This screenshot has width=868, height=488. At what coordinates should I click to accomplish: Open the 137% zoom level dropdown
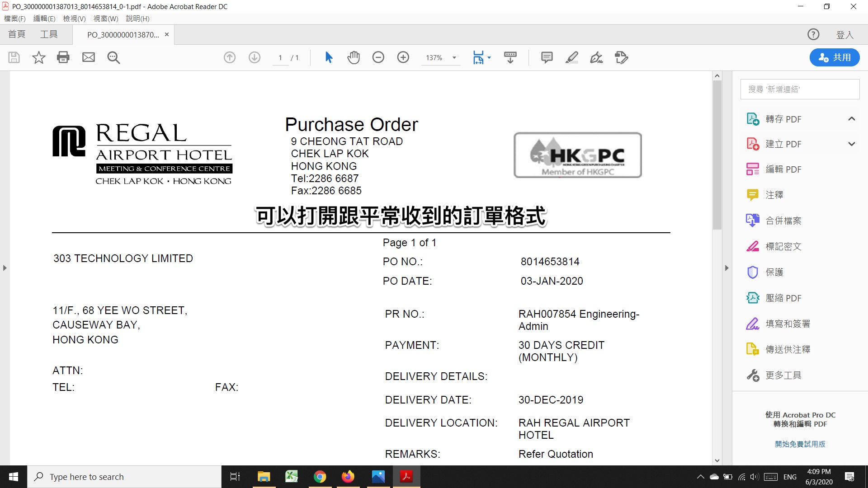pyautogui.click(x=454, y=58)
